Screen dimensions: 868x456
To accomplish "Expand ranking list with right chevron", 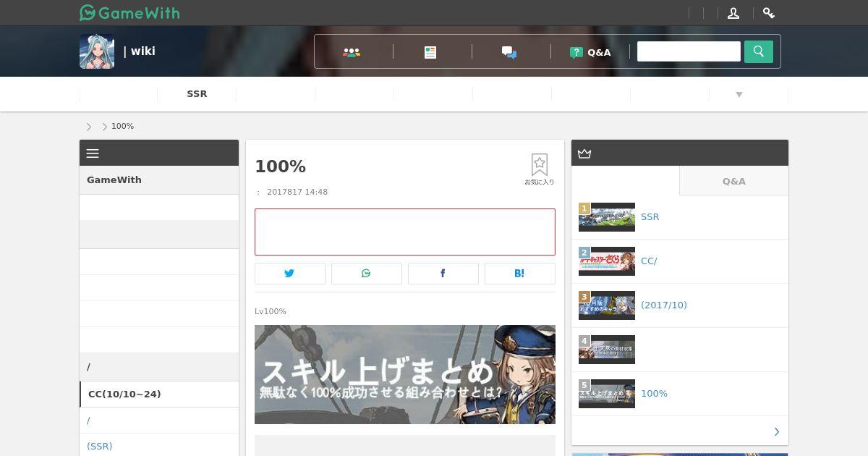I will (x=777, y=431).
